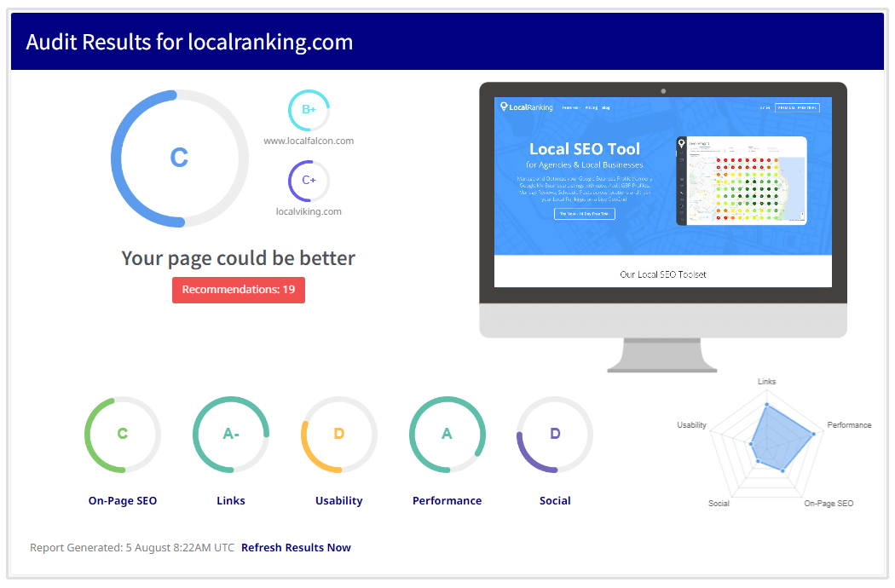Screen dimensions: 895x588
Task: Open the localviking.com competitor label
Action: (309, 211)
